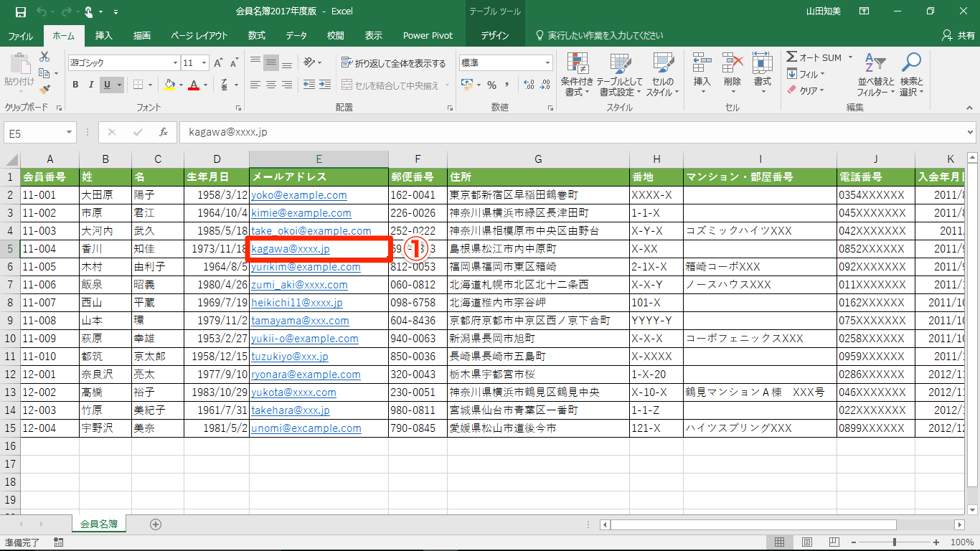Image resolution: width=980 pixels, height=551 pixels.
Task: Select the 会員名簿 sheet tab
Action: click(99, 524)
